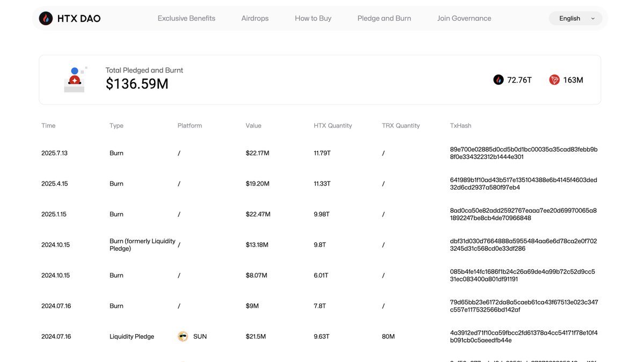Click the Value column header
This screenshot has height=362, width=644.
click(x=254, y=126)
